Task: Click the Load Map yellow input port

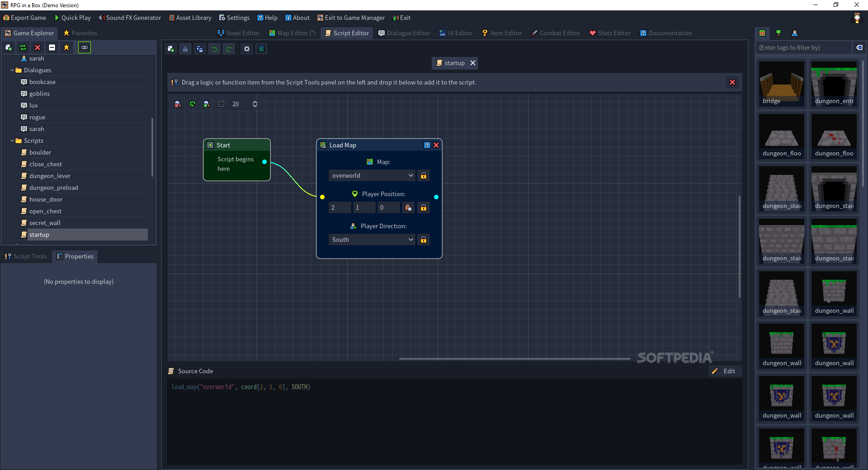Action: 322,197
